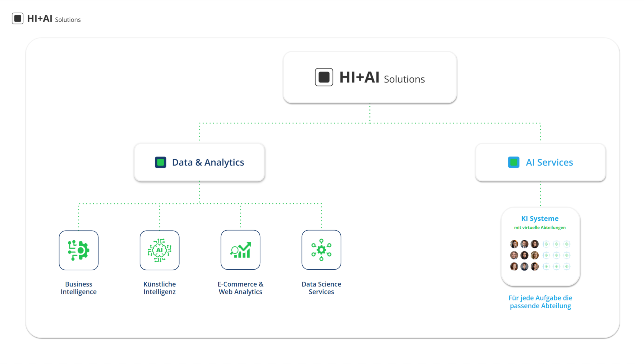Image resolution: width=644 pixels, height=364 pixels.
Task: Click the Künstliche Intelligenz label
Action: [159, 288]
